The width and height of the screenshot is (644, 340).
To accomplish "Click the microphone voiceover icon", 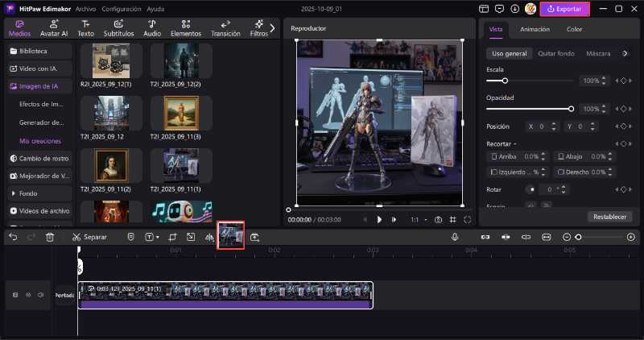I will (455, 237).
